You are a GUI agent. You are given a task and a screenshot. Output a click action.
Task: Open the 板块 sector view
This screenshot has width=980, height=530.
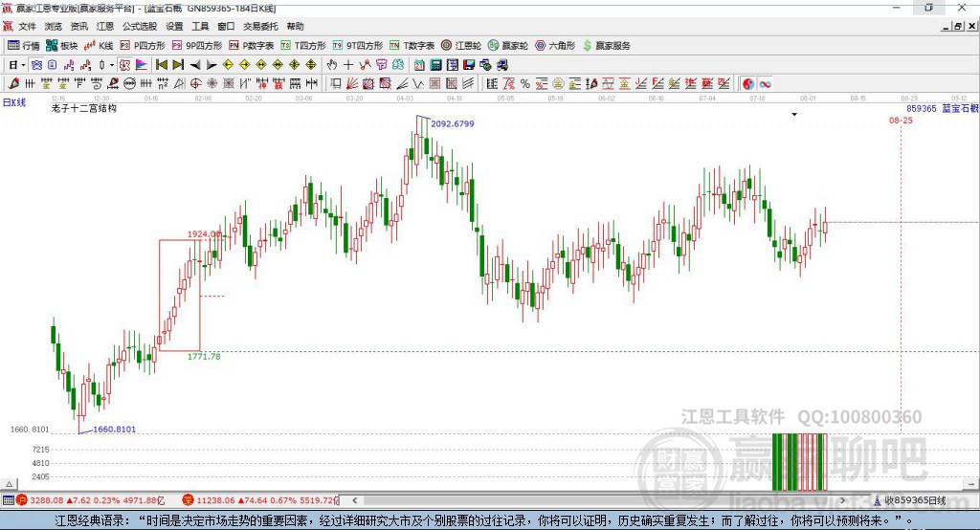[61, 46]
